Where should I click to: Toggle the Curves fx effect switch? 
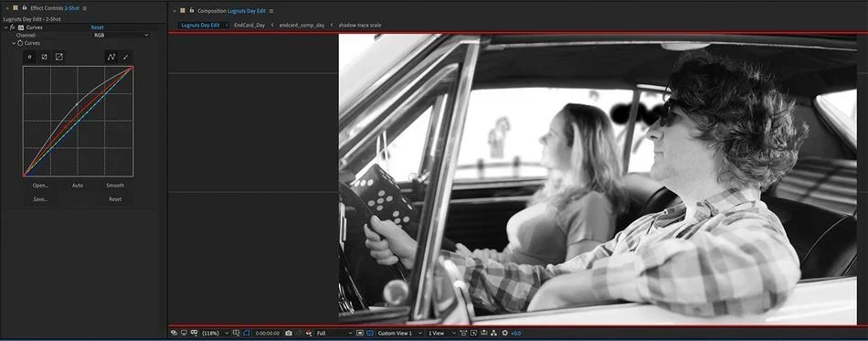tap(12, 27)
